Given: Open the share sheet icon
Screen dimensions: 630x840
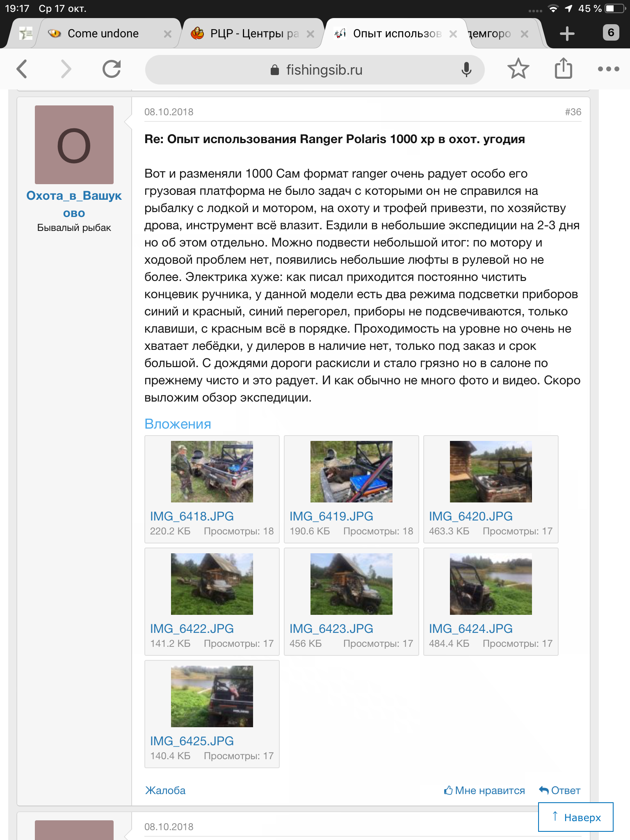Looking at the screenshot, I should [x=564, y=68].
